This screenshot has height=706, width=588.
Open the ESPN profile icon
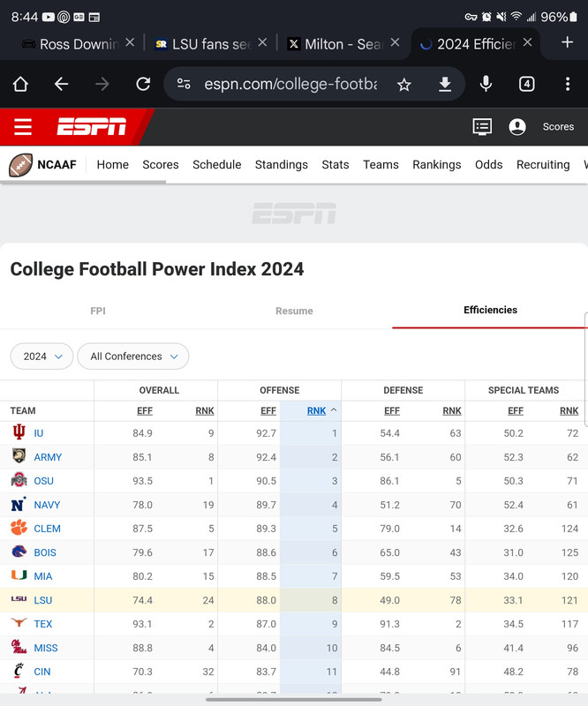tap(517, 127)
